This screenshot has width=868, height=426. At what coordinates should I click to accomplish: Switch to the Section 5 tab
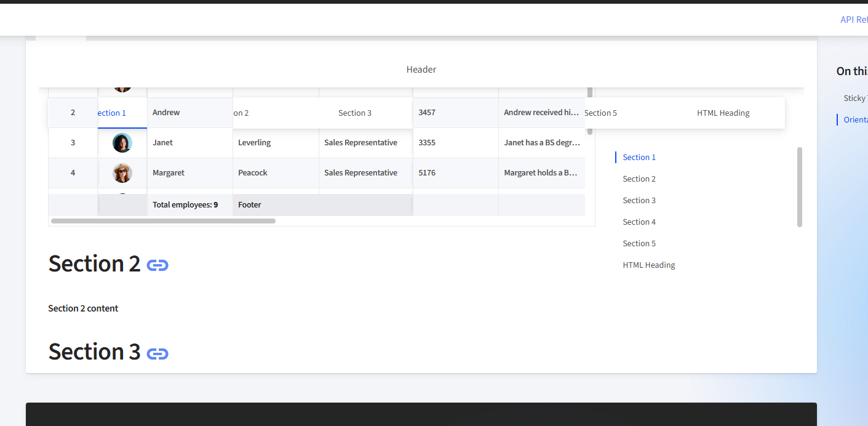[x=600, y=113]
